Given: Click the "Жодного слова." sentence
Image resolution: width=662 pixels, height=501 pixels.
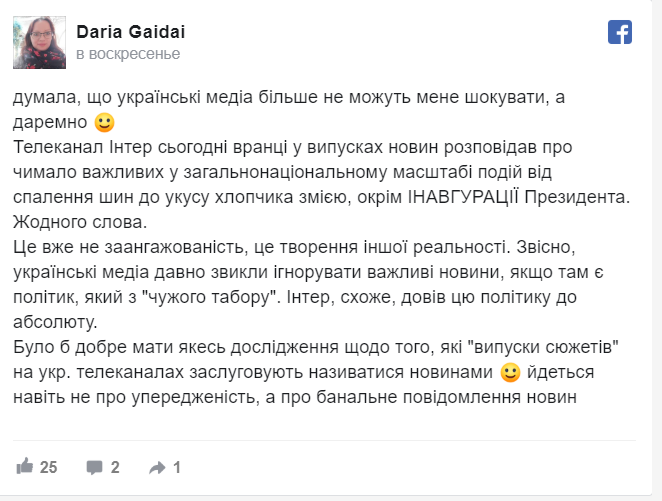Looking at the screenshot, I should 80,222.
